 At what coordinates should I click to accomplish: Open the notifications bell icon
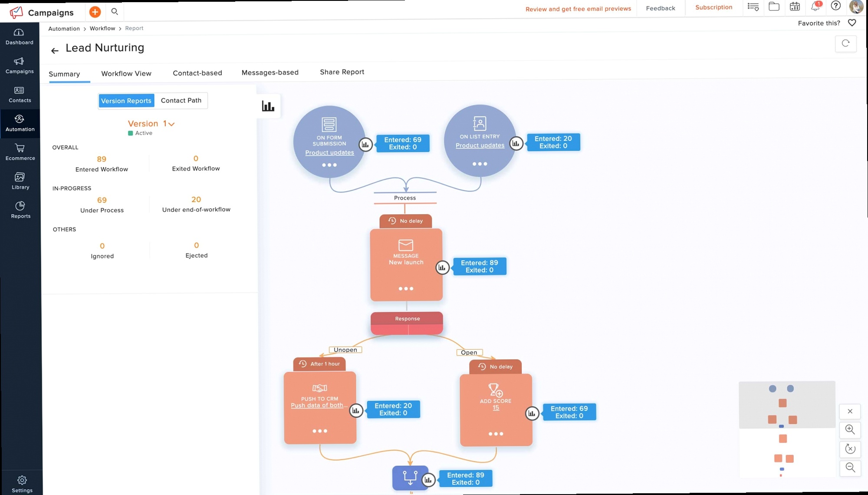coord(815,7)
